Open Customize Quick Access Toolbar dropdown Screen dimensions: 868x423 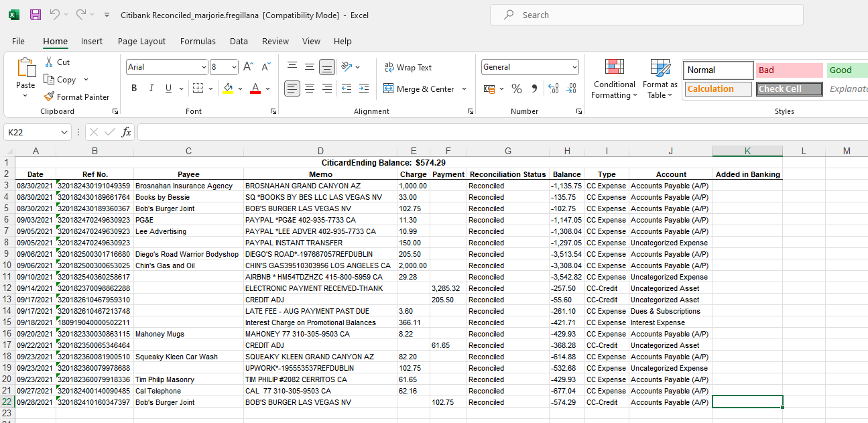107,15
